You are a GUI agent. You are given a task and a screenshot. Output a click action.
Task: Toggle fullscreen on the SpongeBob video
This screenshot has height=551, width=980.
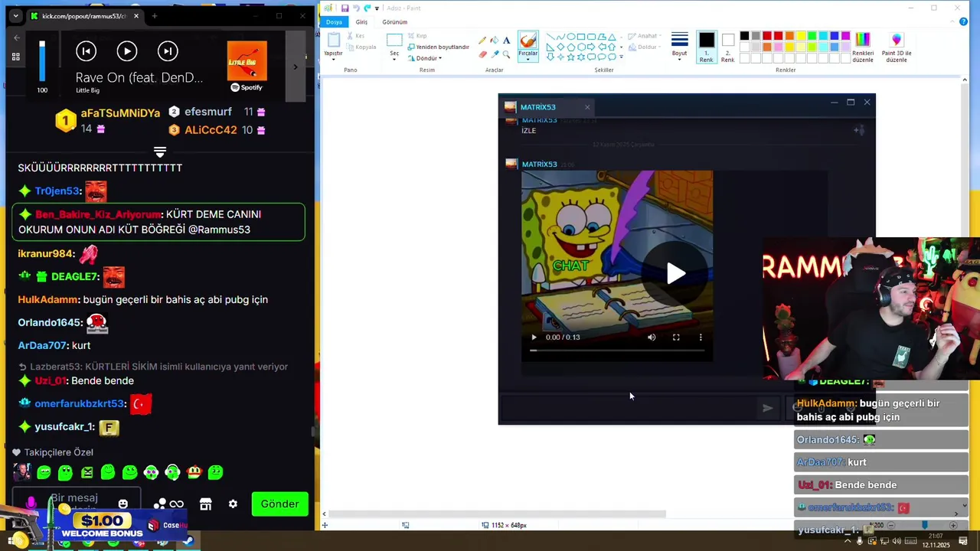676,337
